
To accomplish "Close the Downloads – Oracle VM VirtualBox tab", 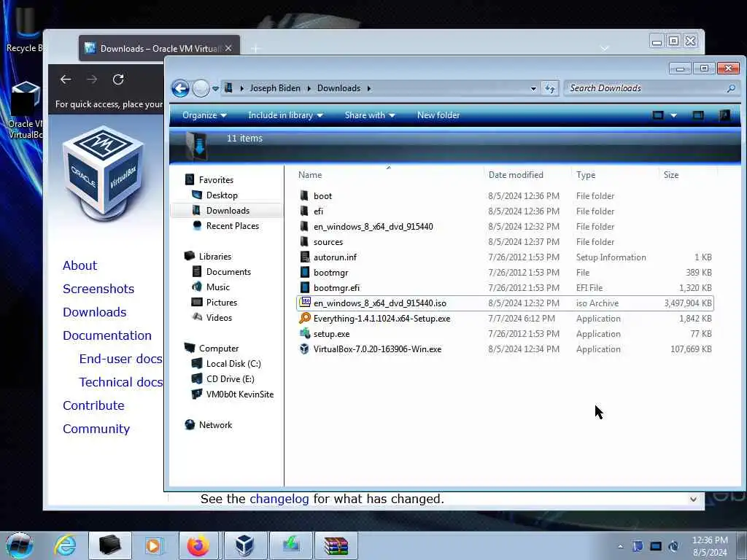I will click(x=228, y=48).
